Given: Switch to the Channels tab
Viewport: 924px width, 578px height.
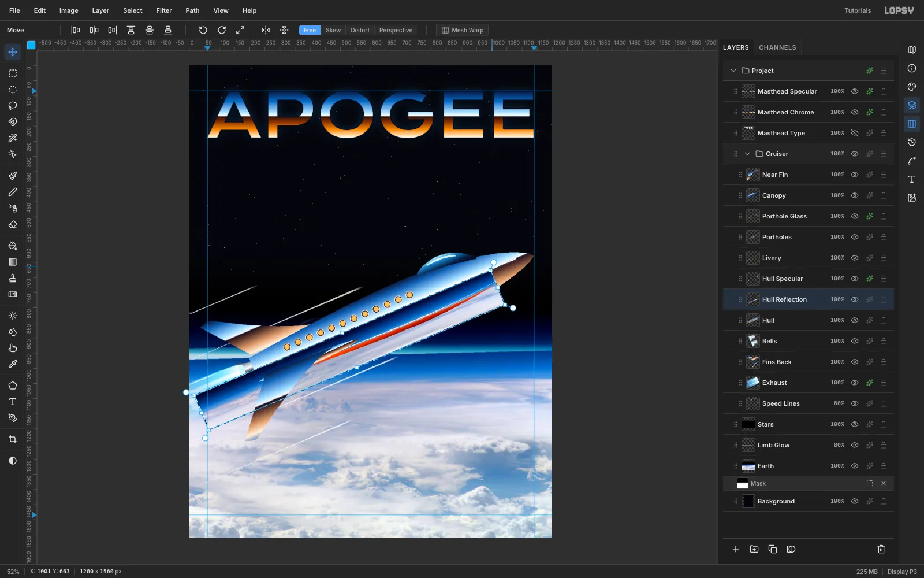Looking at the screenshot, I should pyautogui.click(x=777, y=47).
